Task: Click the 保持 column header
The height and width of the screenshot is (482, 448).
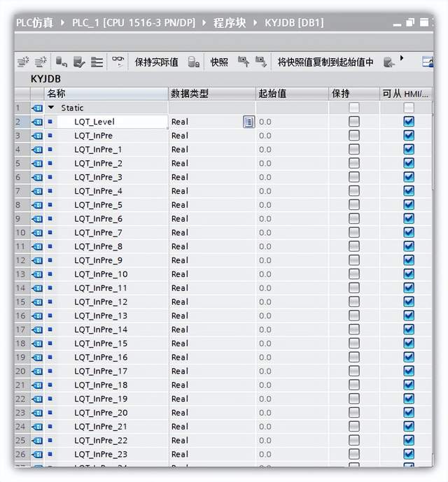Action: [353, 94]
